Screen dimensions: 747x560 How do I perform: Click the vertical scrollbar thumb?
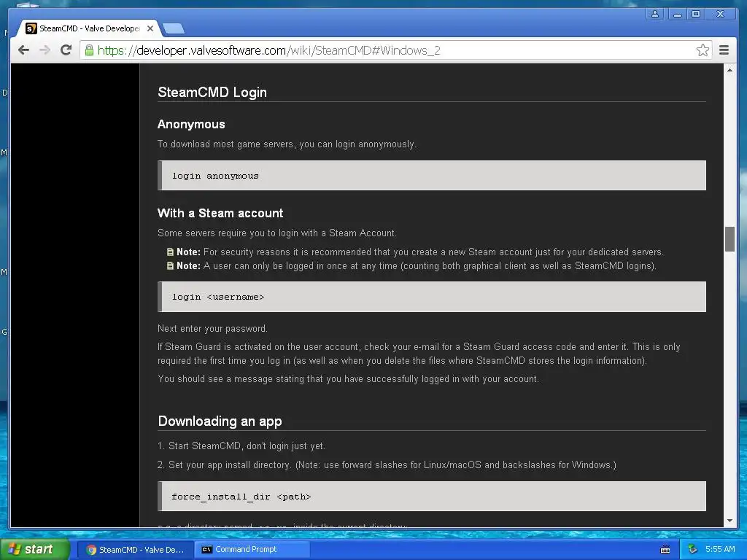[729, 239]
